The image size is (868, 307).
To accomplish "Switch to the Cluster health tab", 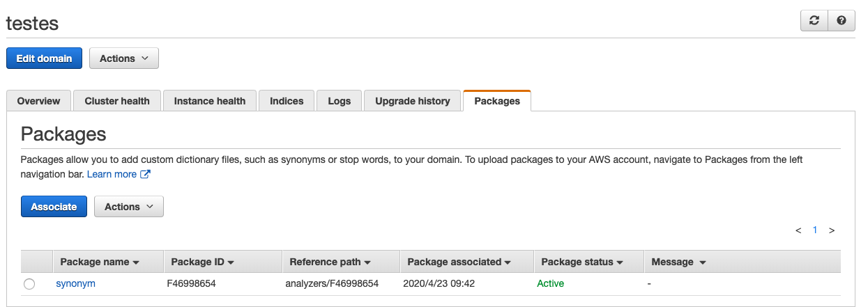I will 117,101.
